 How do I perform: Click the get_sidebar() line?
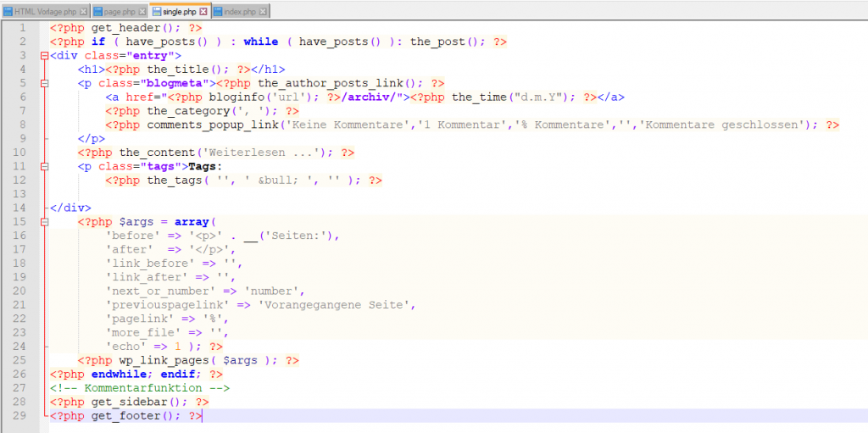[x=130, y=402]
